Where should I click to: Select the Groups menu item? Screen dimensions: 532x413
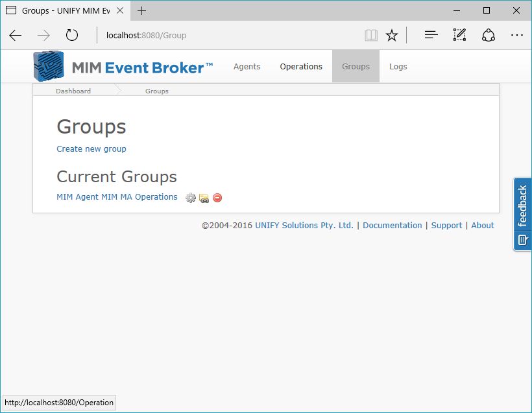click(356, 67)
